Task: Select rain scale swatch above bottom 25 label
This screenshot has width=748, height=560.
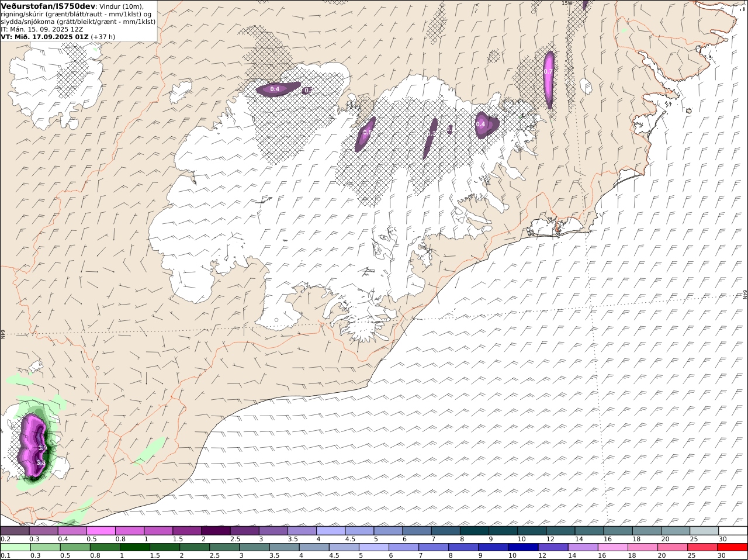Action: tap(702, 547)
